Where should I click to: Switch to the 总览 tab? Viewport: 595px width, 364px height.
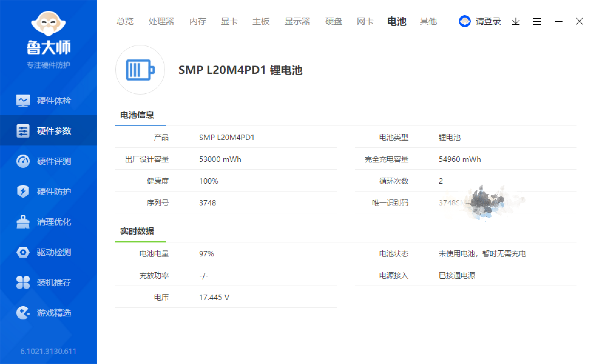point(125,21)
